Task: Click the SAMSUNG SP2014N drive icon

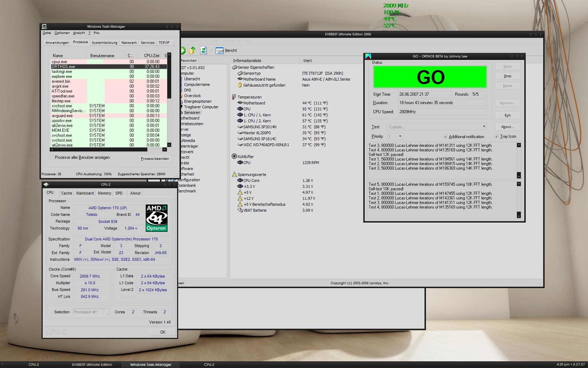Action: pyautogui.click(x=240, y=127)
